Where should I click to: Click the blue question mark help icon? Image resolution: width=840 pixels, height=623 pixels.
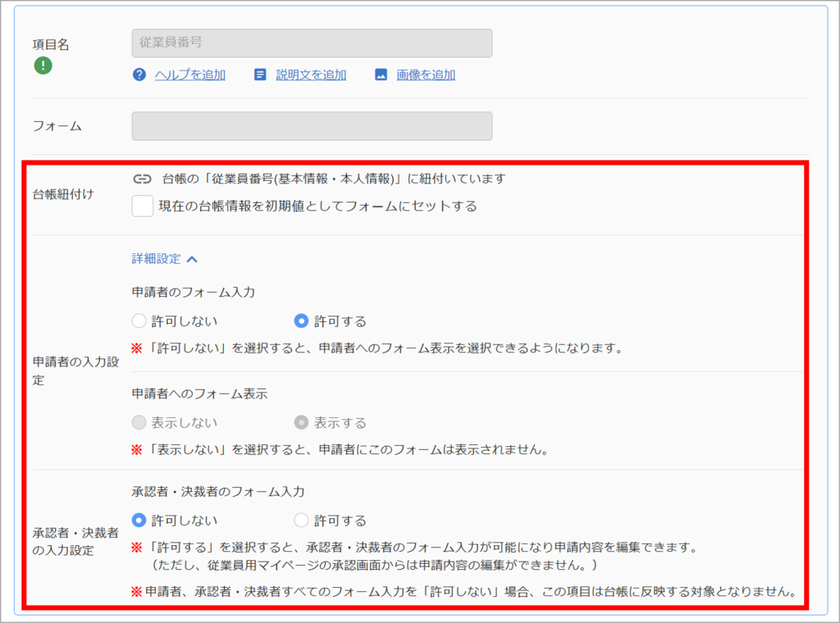point(139,75)
